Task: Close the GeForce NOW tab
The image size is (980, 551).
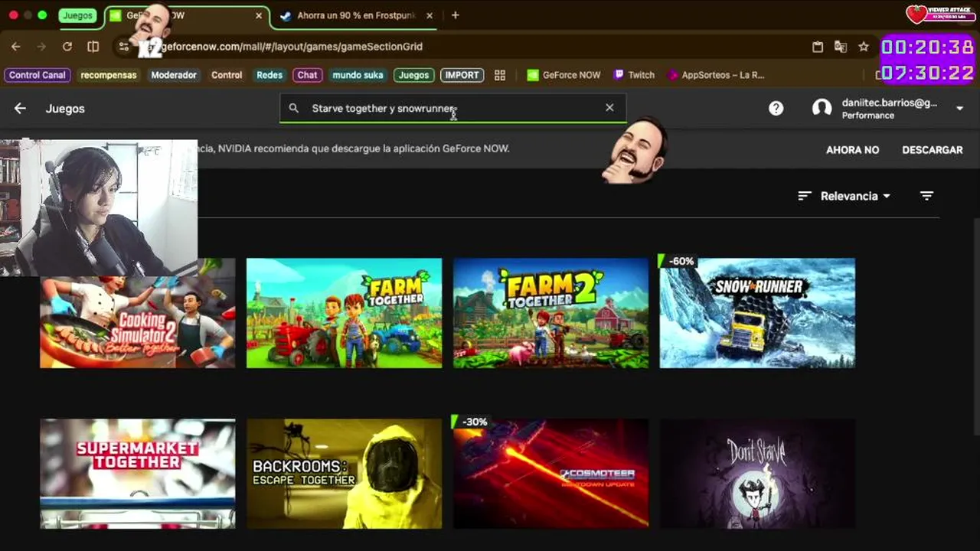Action: point(258,15)
